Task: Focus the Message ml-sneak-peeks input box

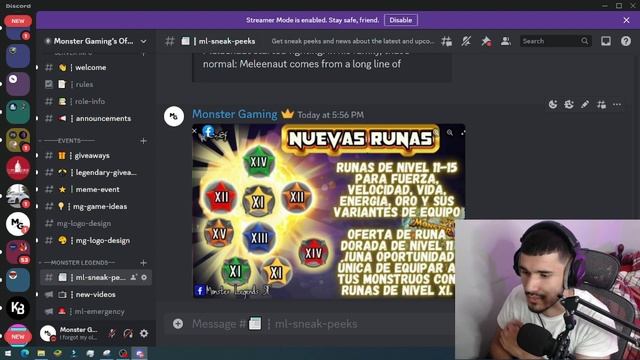Action: [x=310, y=324]
